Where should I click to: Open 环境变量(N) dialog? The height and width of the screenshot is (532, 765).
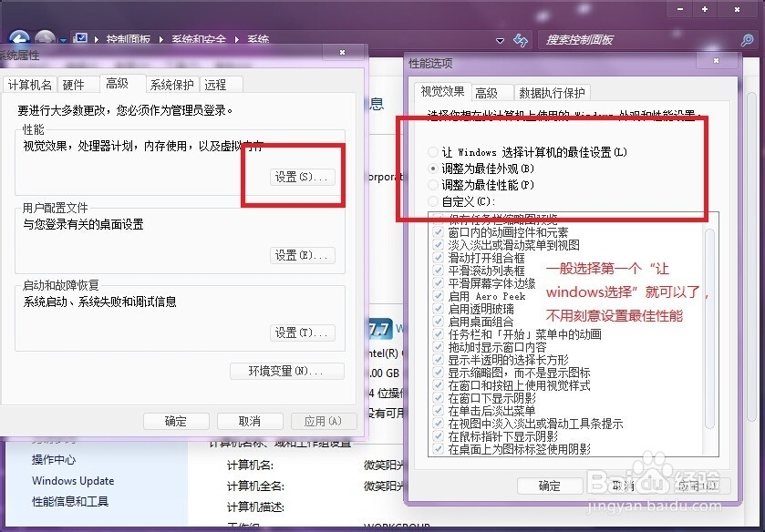pyautogui.click(x=287, y=371)
